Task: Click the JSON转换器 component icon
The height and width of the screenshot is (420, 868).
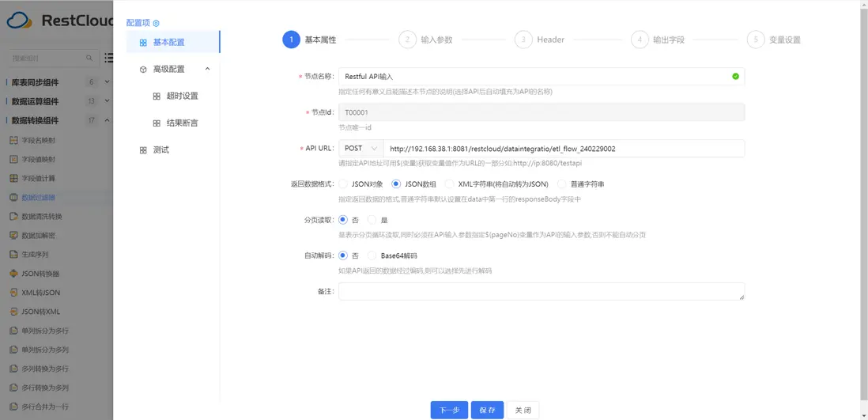Action: point(14,273)
